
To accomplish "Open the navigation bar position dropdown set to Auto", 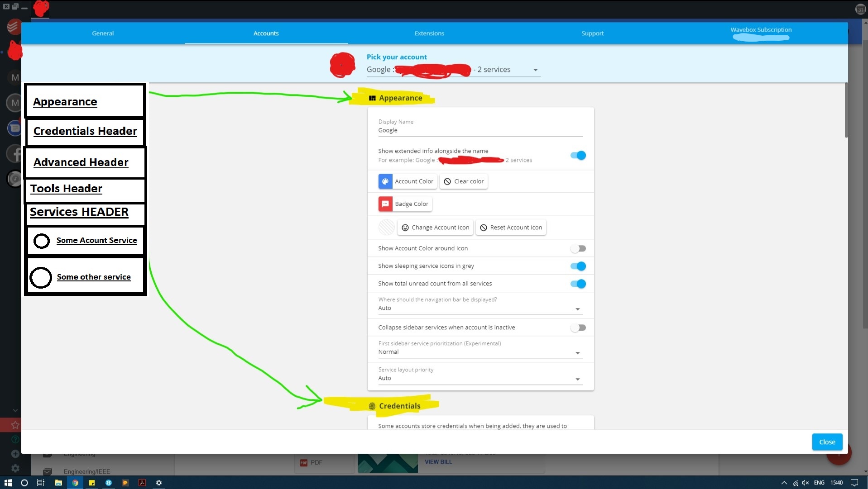I will pos(577,309).
